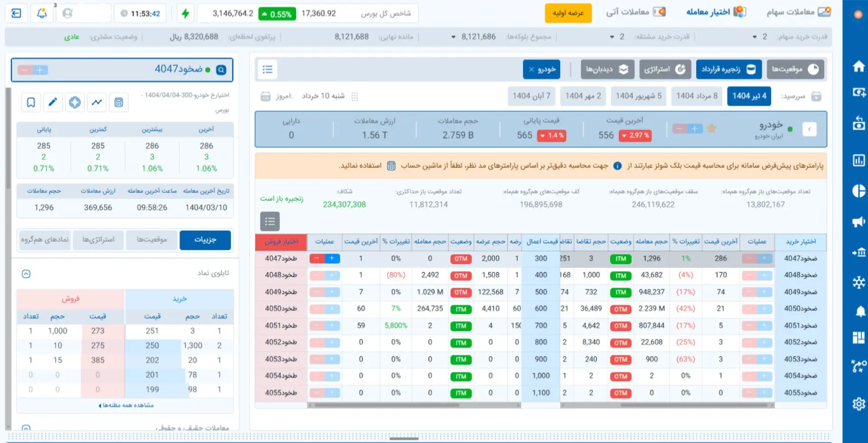Click استراتژی toolbar button
This screenshot has width=868, height=443.
[x=665, y=69]
